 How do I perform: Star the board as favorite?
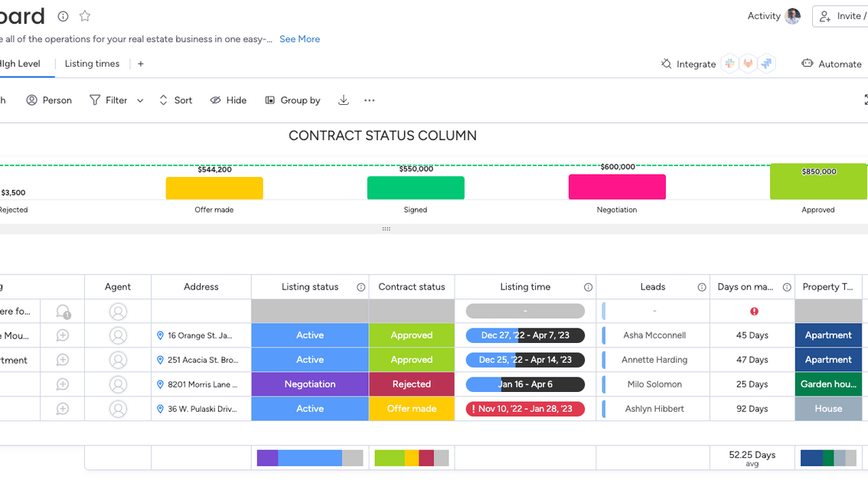point(85,16)
